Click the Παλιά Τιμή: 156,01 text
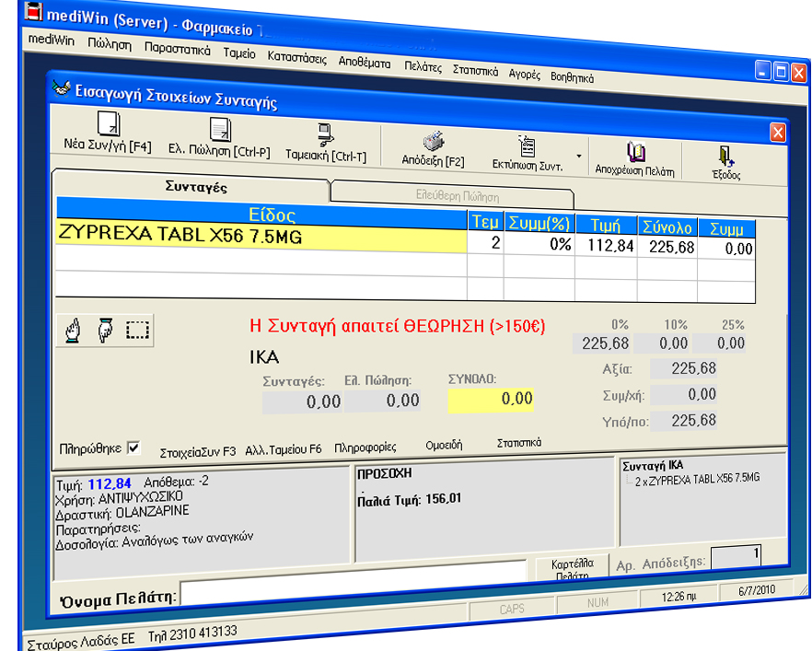This screenshot has height=651, width=812. (409, 500)
